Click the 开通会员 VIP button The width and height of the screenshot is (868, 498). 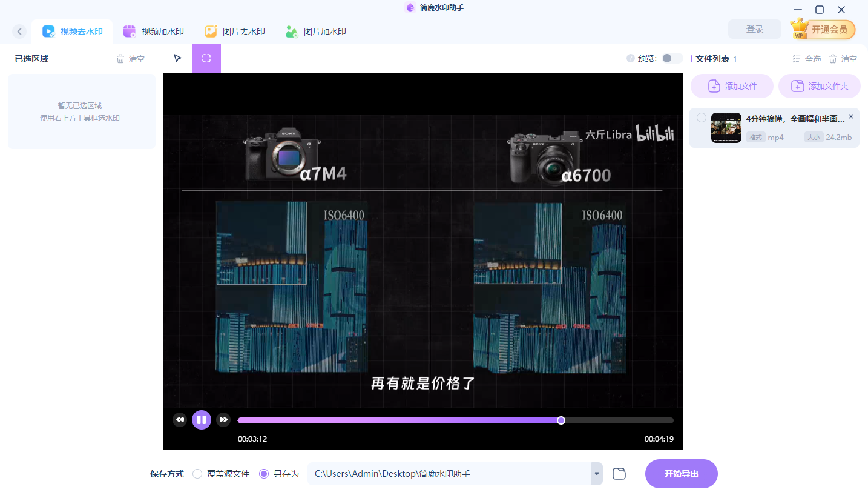[x=824, y=29]
